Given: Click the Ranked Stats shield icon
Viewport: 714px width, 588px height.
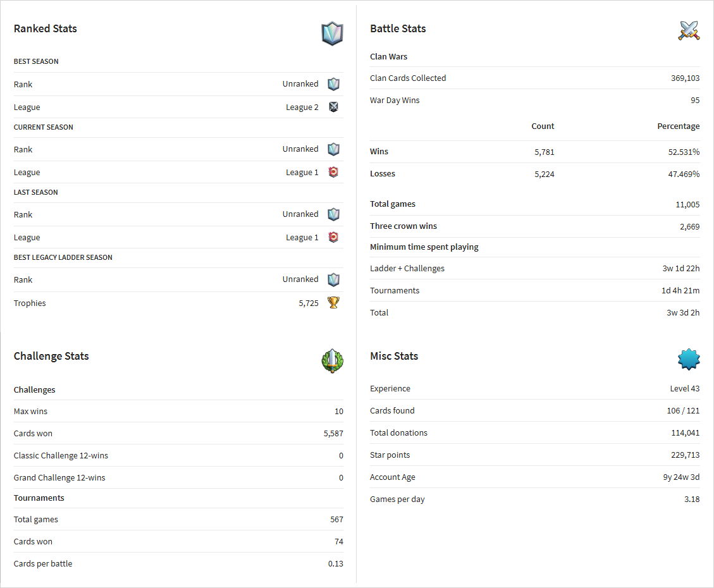Looking at the screenshot, I should pos(332,34).
